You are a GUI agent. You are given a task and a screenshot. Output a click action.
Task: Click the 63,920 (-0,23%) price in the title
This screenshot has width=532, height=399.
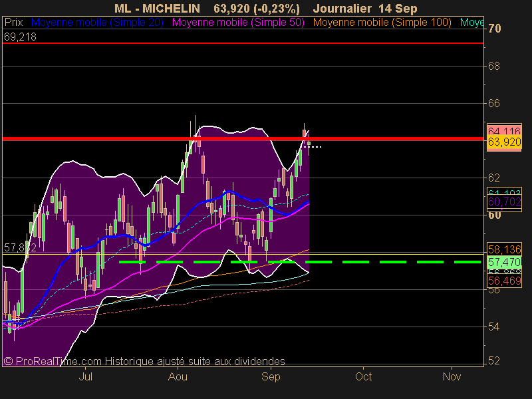tap(257, 9)
